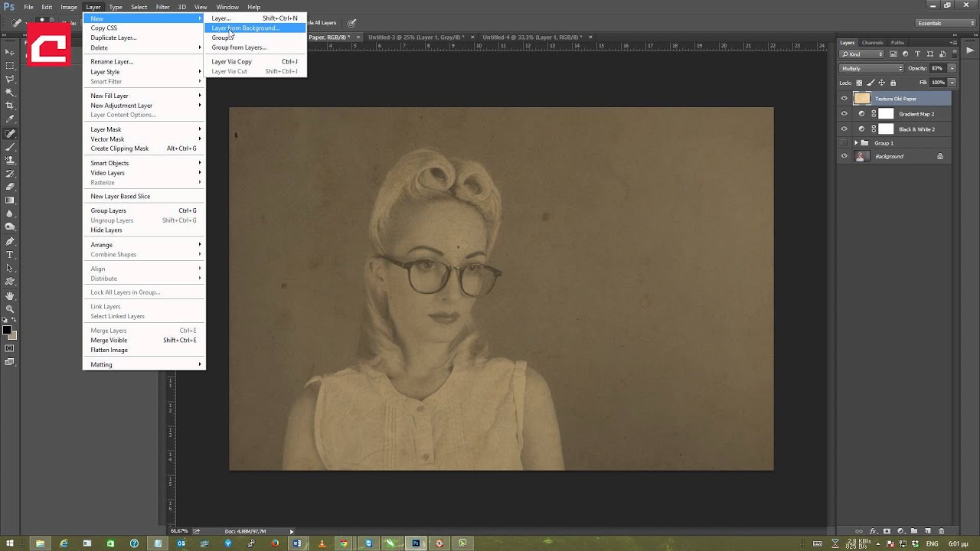Filter layers by shape layer icon
The image size is (980, 551).
click(930, 54)
